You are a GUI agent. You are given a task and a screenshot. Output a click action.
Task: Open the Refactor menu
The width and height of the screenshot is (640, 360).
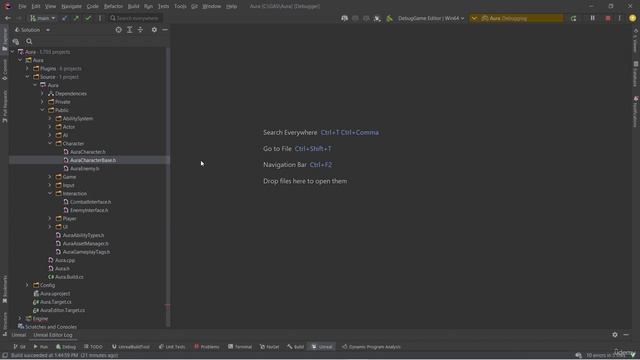tap(113, 7)
